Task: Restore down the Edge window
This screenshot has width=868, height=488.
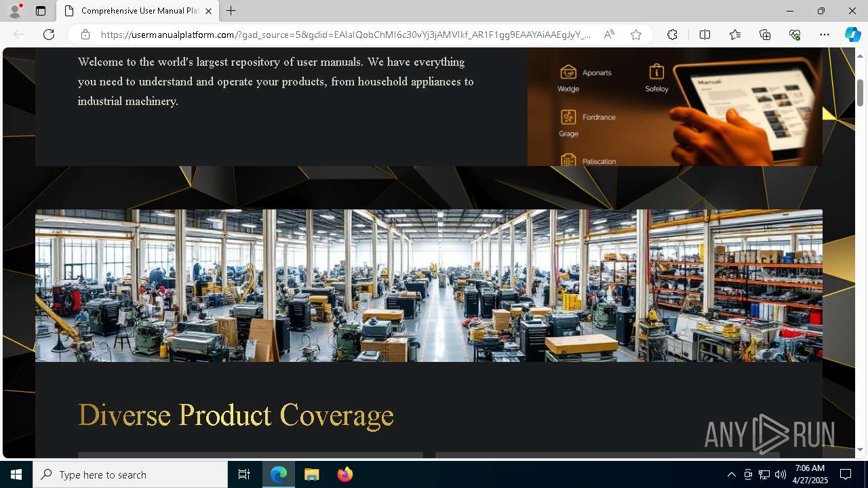Action: pos(821,11)
